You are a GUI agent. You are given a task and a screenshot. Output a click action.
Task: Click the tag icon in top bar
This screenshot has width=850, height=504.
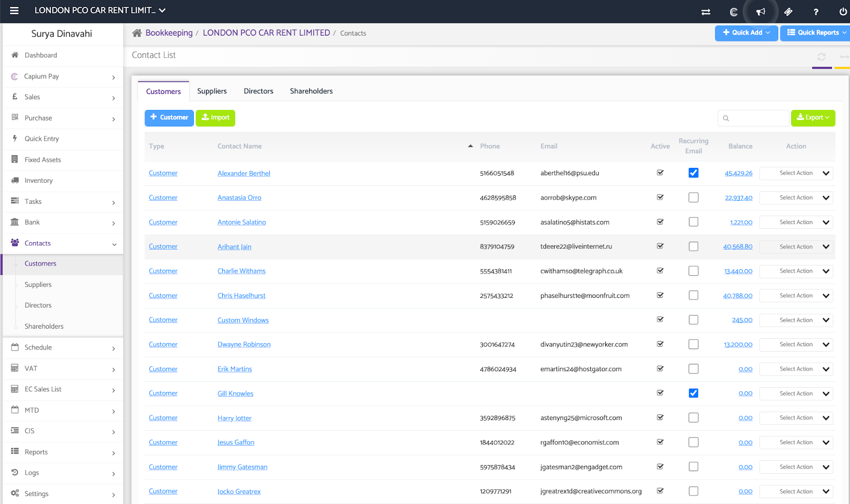788,12
